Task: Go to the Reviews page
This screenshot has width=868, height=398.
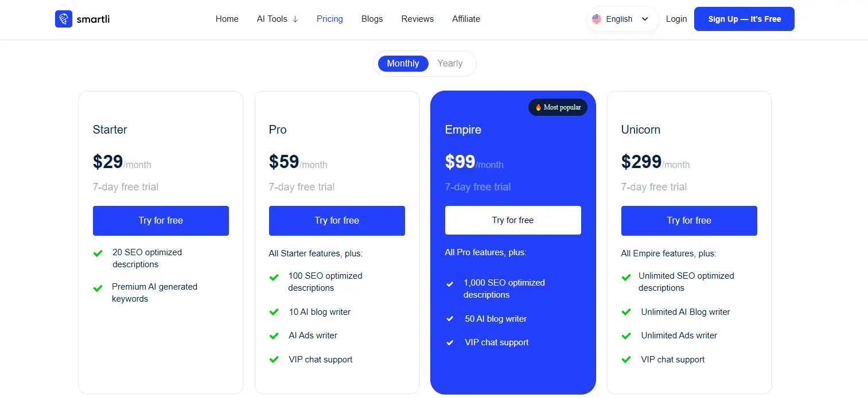Action: tap(418, 19)
